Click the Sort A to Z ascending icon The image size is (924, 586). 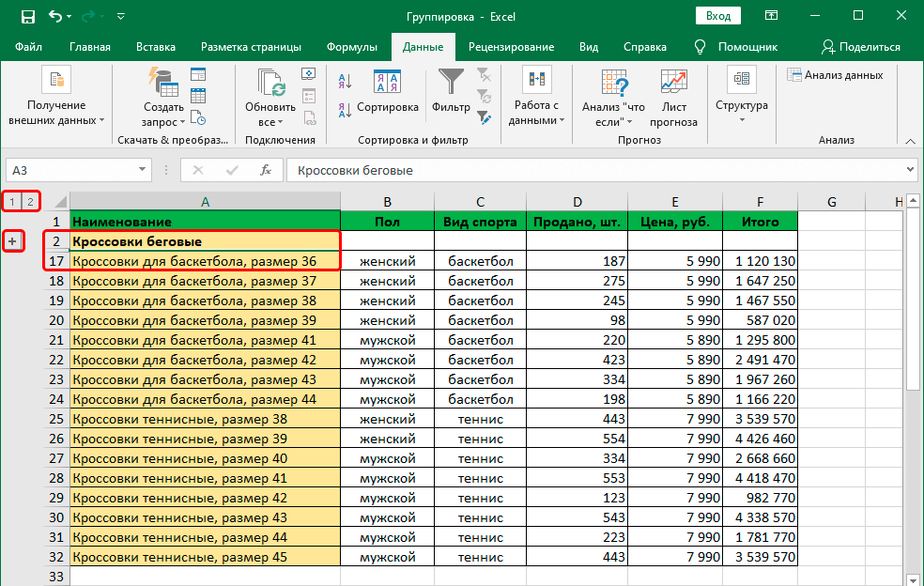click(x=345, y=82)
